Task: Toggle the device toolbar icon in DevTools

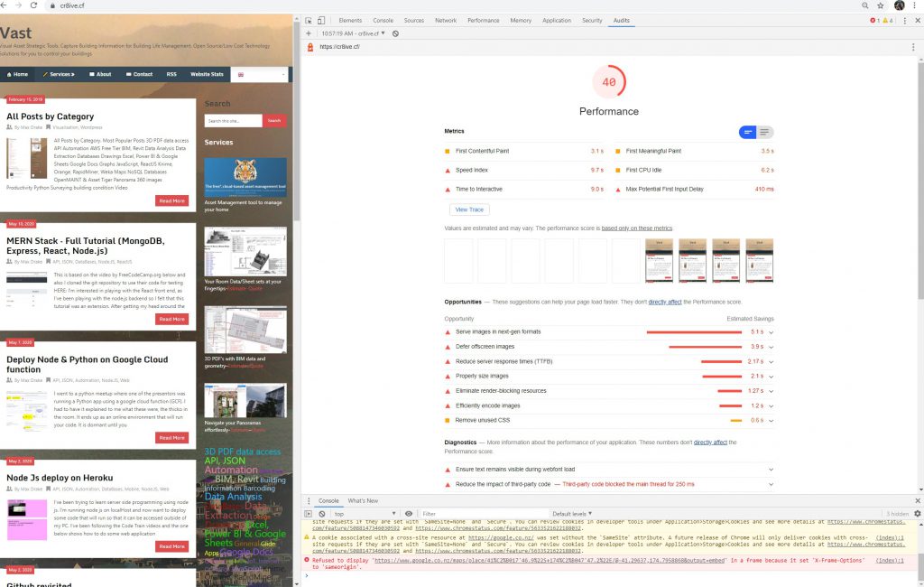Action: tap(323, 20)
